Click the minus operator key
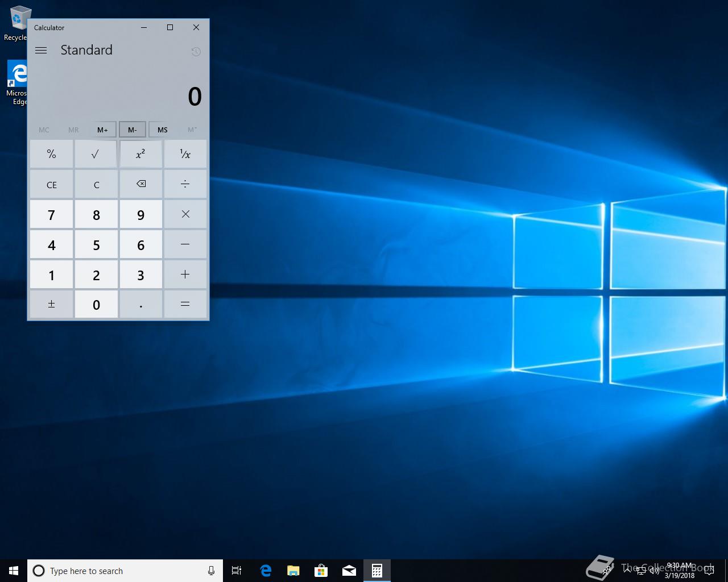 pos(185,244)
